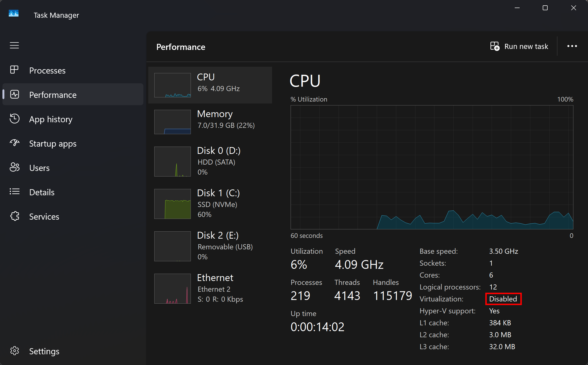Viewport: 588px width, 365px height.
Task: Click the Run new task label
Action: coord(526,46)
